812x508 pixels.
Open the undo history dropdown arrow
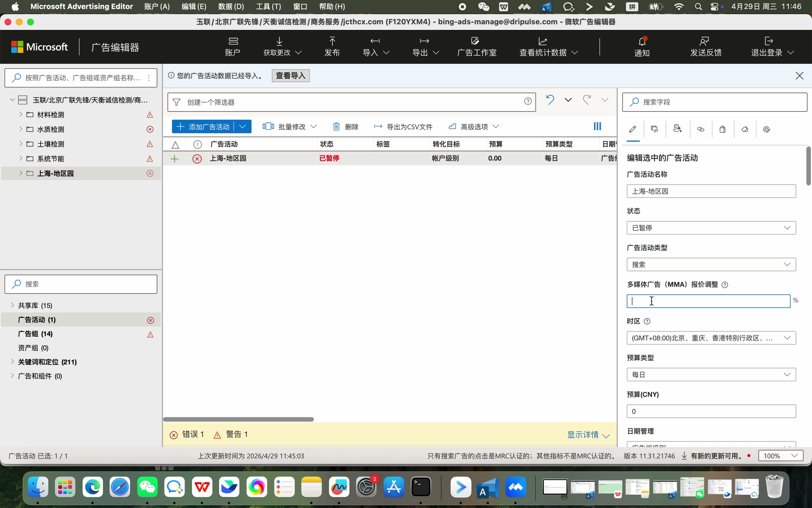568,100
